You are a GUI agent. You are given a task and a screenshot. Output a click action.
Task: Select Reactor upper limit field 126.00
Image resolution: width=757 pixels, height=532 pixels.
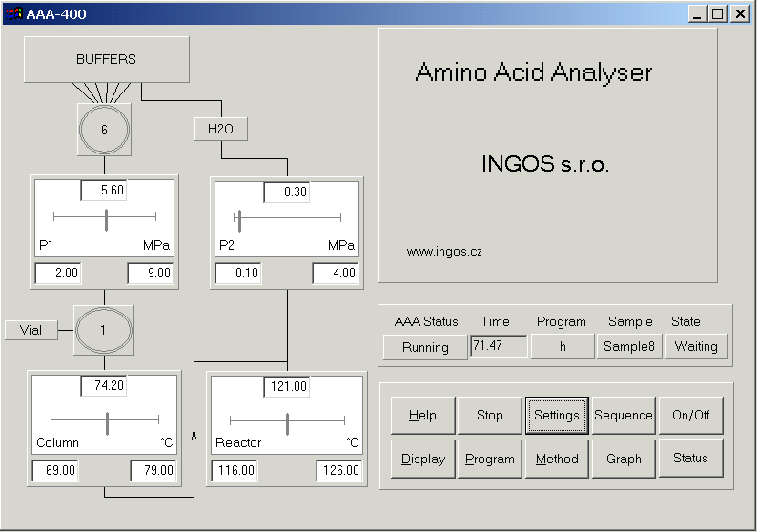[338, 470]
